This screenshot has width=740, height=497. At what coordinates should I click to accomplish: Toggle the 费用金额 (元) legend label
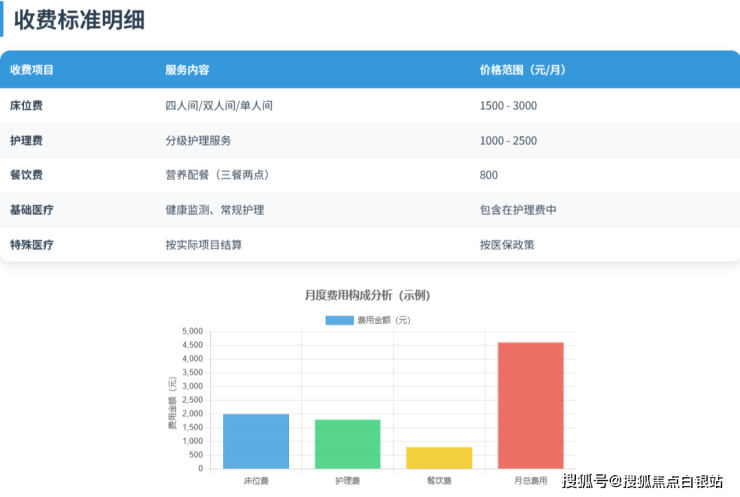[x=384, y=320]
